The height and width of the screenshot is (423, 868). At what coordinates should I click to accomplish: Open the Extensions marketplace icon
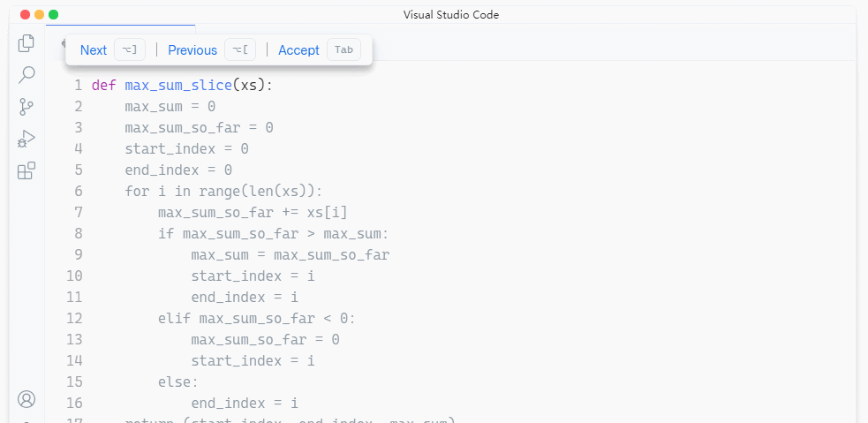(26, 170)
